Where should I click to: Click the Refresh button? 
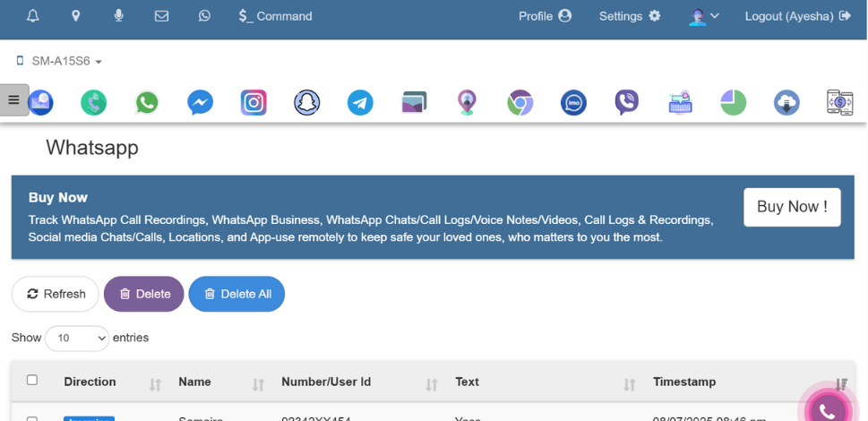coord(56,294)
